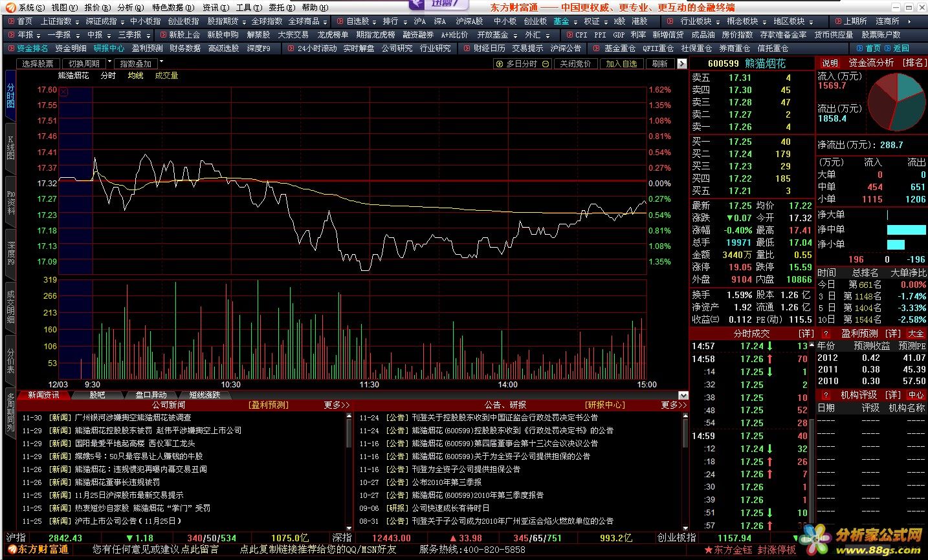This screenshot has height=560, width=928.
Task: Click the 刷新 button
Action: pyautogui.click(x=659, y=63)
